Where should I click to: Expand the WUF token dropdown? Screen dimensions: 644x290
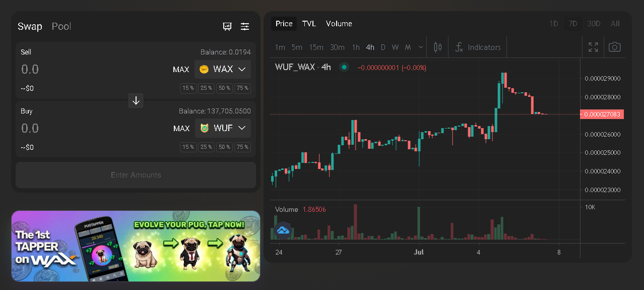223,128
